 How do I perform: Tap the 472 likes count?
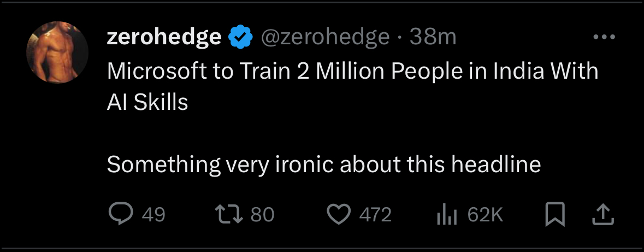tap(375, 215)
